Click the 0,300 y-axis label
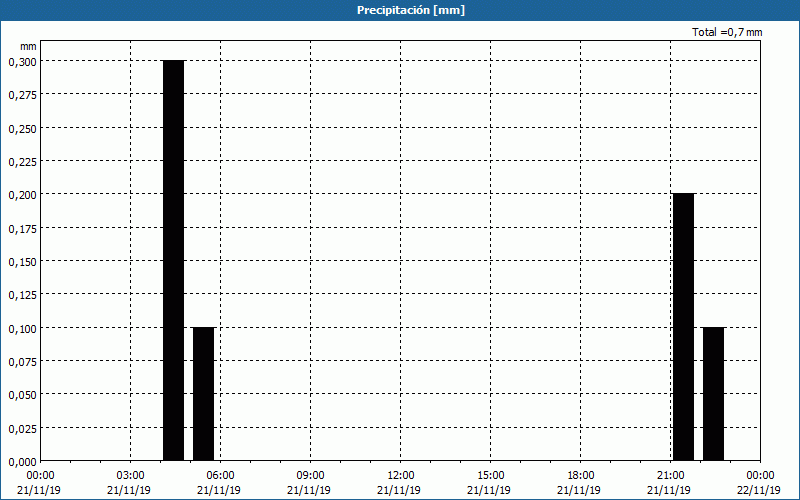This screenshot has height=500, width=800. point(22,62)
